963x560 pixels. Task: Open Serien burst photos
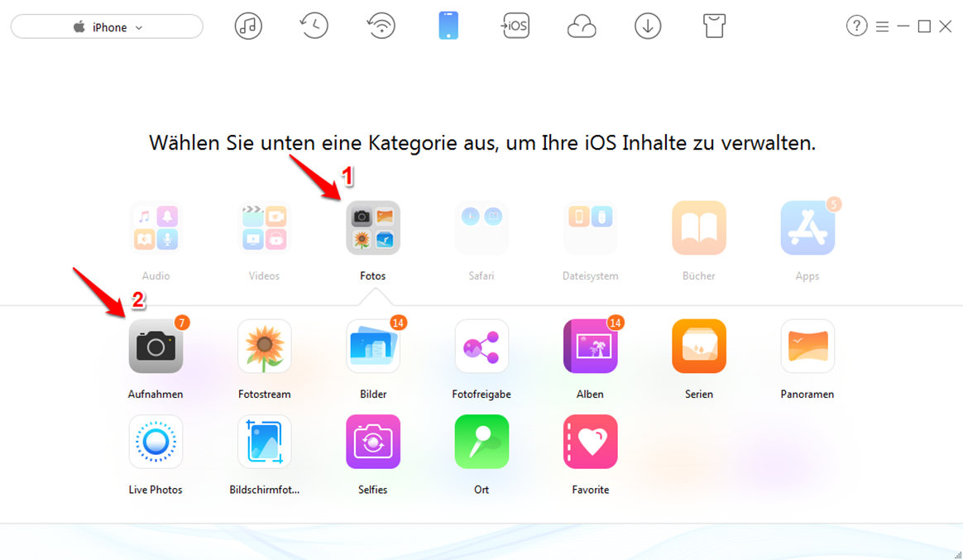[699, 347]
